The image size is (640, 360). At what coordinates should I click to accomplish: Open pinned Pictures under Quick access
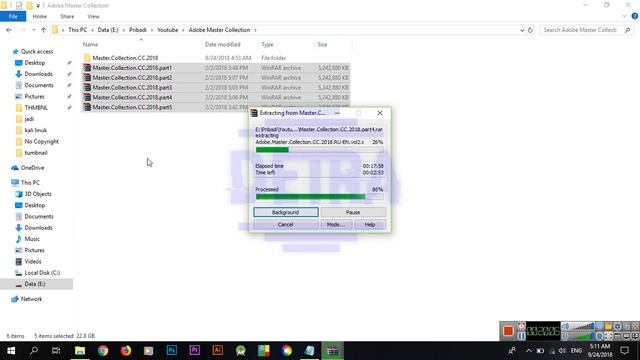coord(34,96)
